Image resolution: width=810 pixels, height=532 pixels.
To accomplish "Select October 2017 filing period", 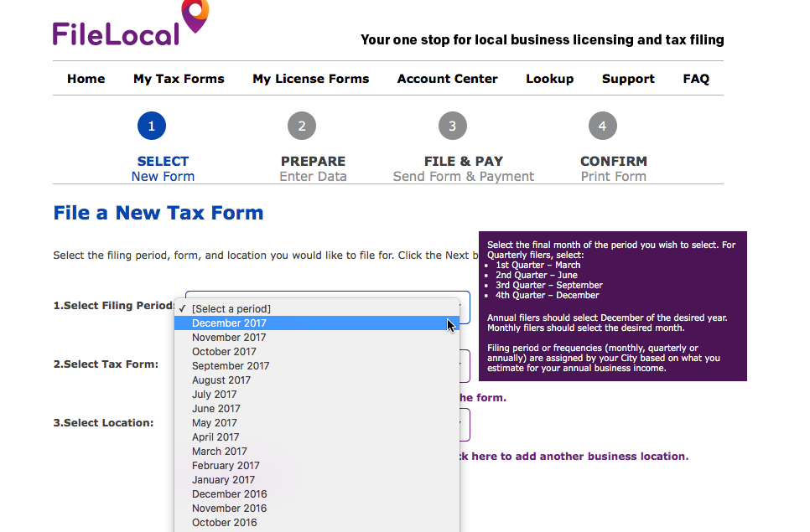I will (x=317, y=351).
